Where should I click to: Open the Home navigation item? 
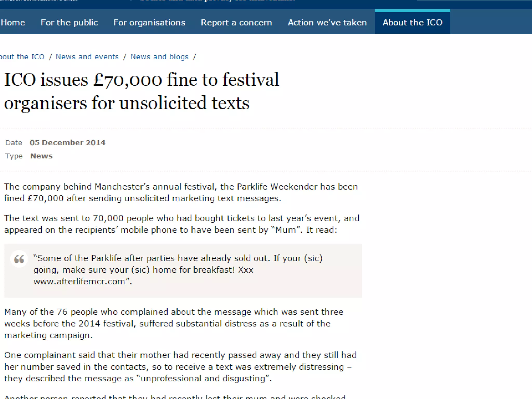(13, 23)
